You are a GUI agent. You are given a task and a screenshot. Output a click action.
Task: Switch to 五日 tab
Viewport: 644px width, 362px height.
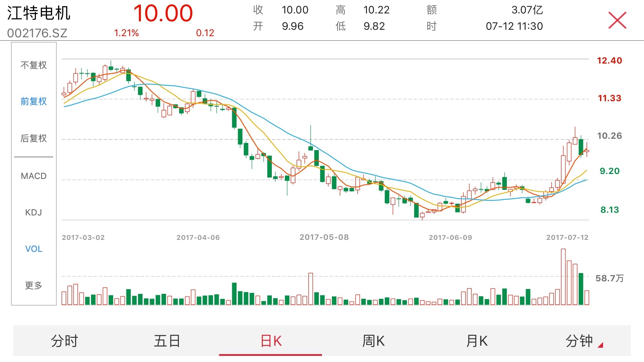[167, 341]
